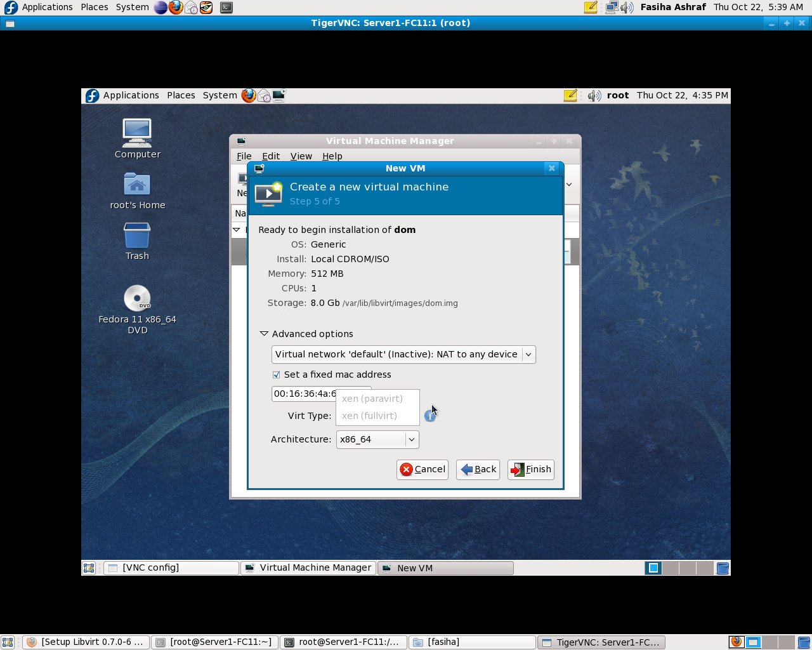Viewport: 812px width, 650px height.
Task: Open terminal launcher in the top host panel
Action: pyautogui.click(x=226, y=8)
